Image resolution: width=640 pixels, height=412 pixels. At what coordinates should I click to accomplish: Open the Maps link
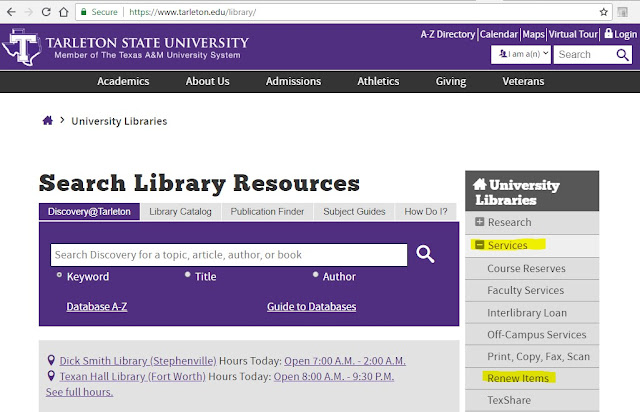(x=533, y=34)
